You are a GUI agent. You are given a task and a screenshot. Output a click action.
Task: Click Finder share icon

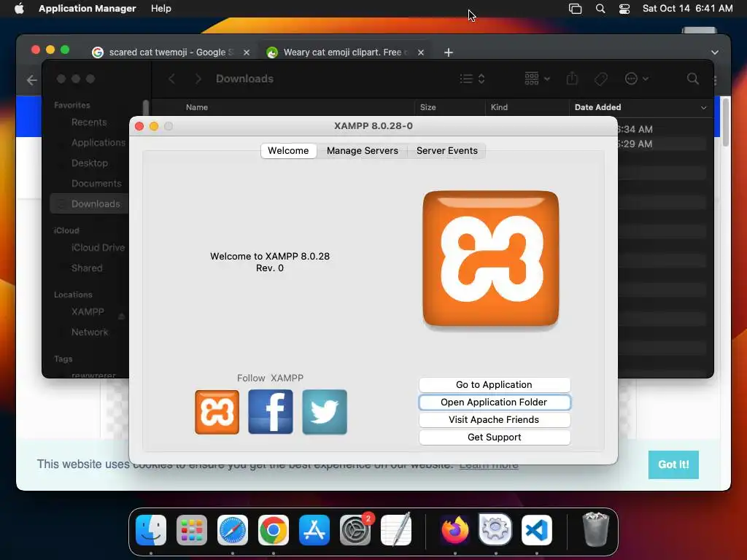coord(572,79)
